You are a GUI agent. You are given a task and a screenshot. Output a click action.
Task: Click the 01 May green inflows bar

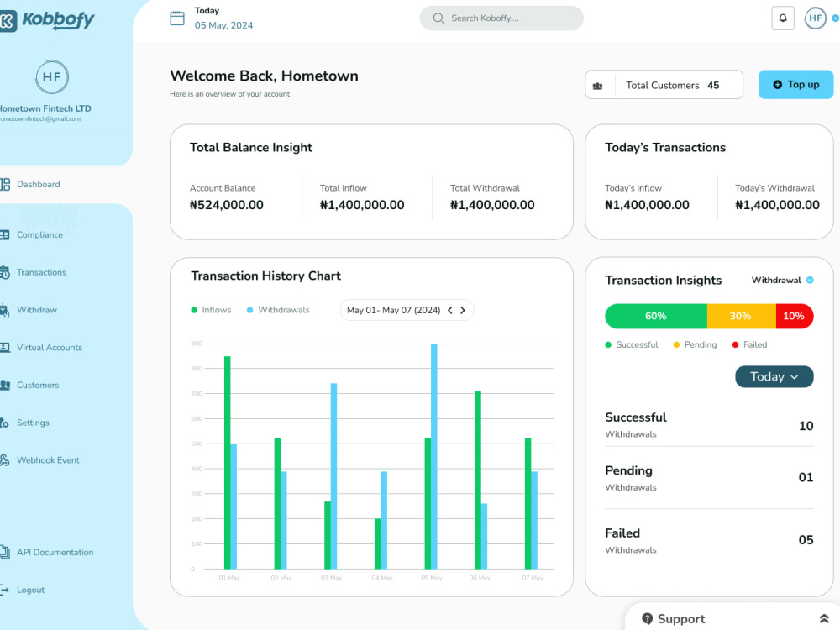point(227,462)
